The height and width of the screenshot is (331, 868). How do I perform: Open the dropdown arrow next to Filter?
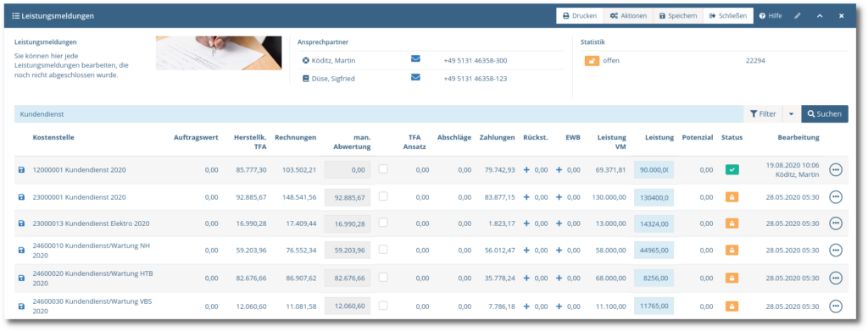click(x=791, y=113)
